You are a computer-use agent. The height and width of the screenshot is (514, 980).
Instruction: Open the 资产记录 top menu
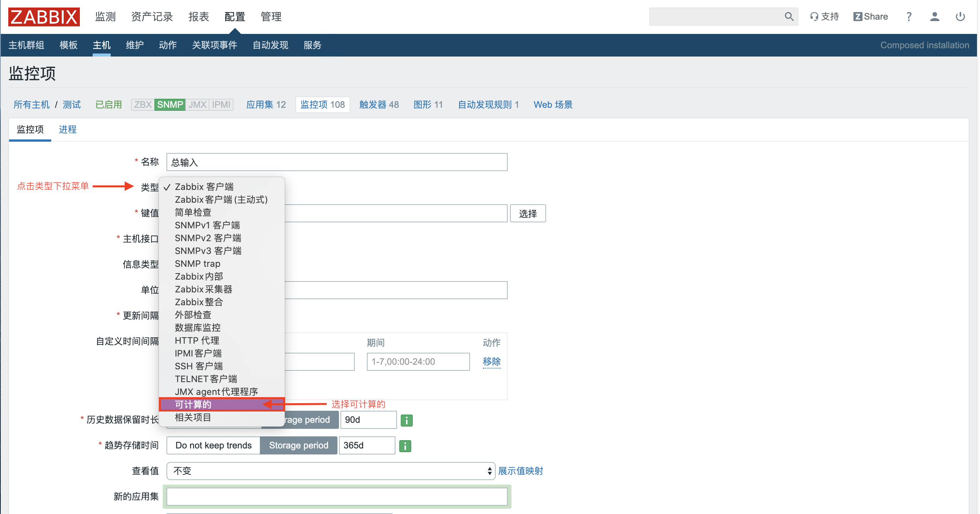[152, 17]
